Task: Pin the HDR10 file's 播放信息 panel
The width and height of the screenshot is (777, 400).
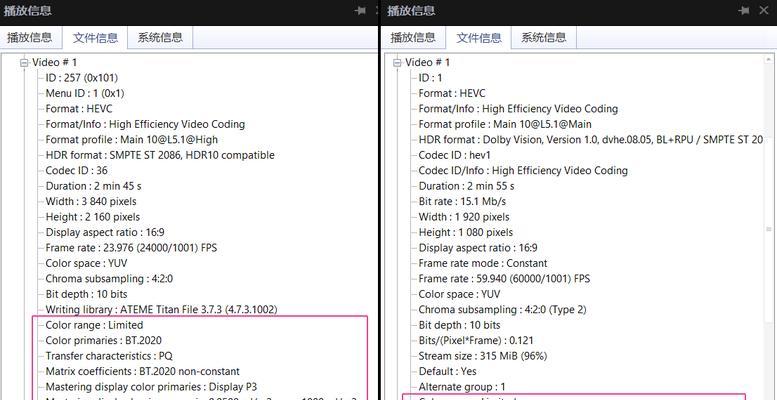Action: (361, 10)
